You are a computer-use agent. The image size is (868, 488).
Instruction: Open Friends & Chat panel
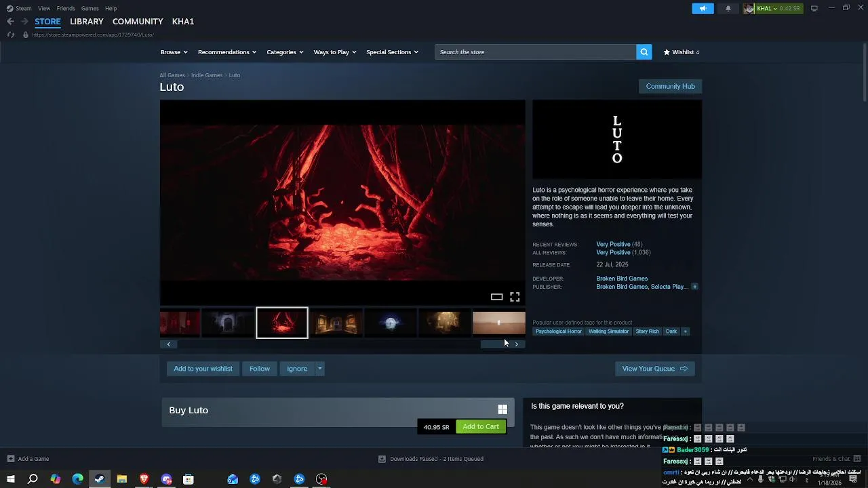tap(837, 459)
